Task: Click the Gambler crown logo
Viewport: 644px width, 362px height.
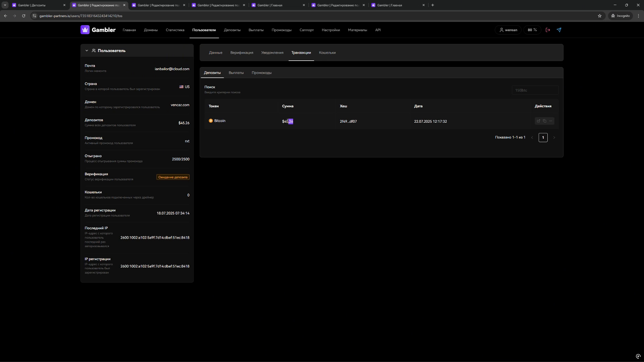Action: pyautogui.click(x=85, y=30)
